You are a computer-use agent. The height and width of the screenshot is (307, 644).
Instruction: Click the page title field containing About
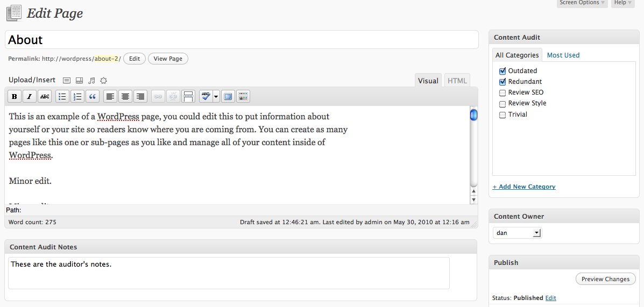242,40
